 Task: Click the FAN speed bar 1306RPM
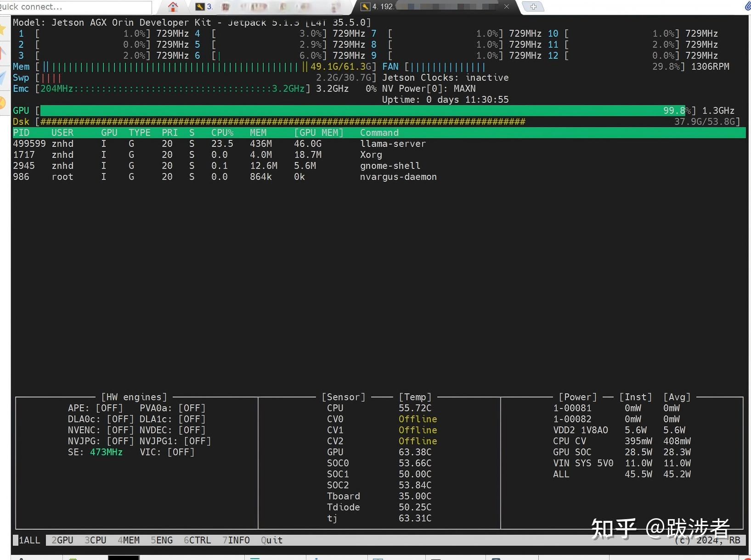coord(545,67)
